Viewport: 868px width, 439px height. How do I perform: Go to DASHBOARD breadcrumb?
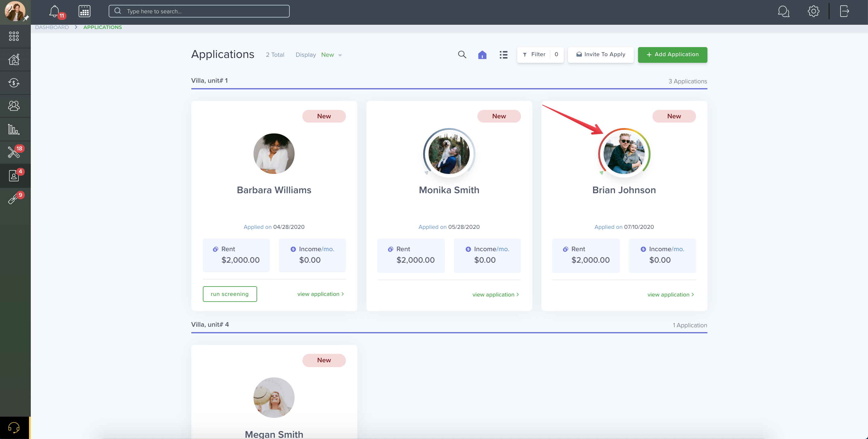tap(52, 27)
